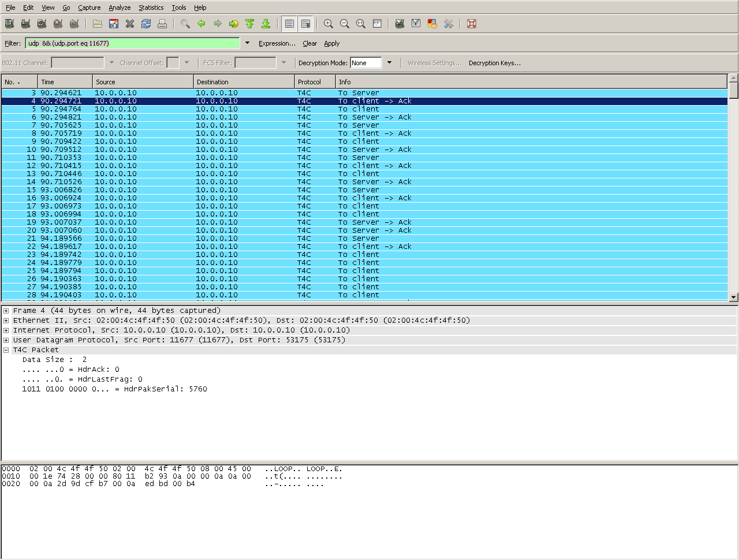The height and width of the screenshot is (560, 739).
Task: Click the stop capture toolbar icon
Action: (58, 24)
